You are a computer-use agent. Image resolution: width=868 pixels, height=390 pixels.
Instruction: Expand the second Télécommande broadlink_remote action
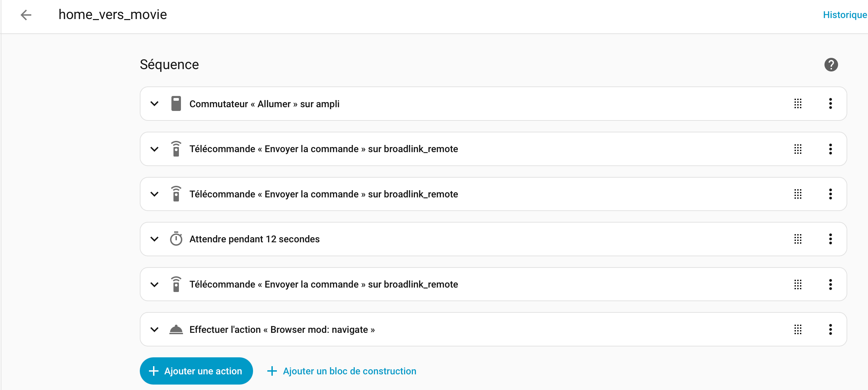[154, 194]
